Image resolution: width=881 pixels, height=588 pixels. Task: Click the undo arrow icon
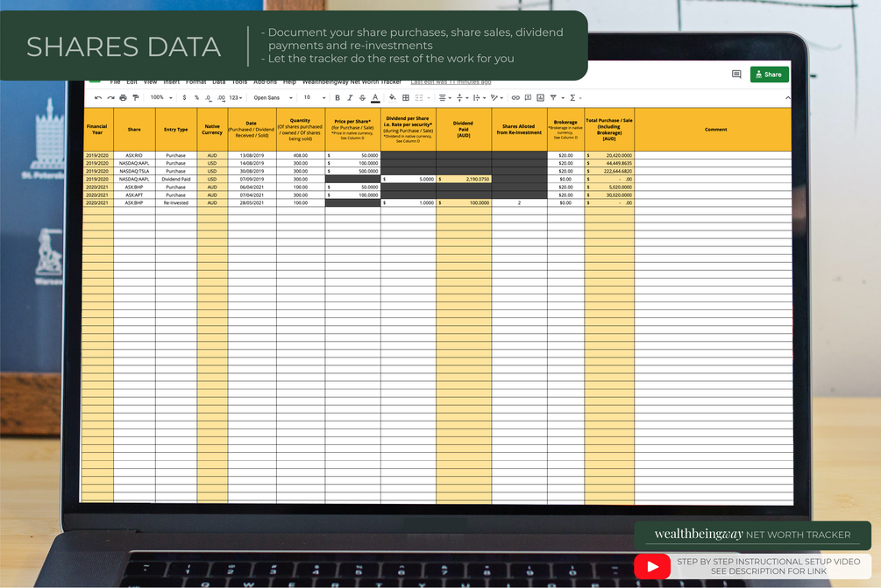[x=98, y=98]
